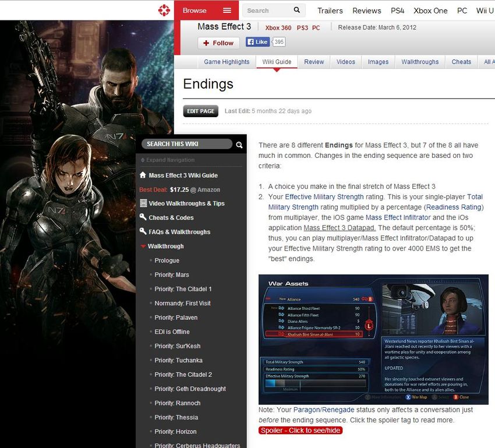Focus the Search This Wiki field
495x448 pixels.
(x=187, y=144)
